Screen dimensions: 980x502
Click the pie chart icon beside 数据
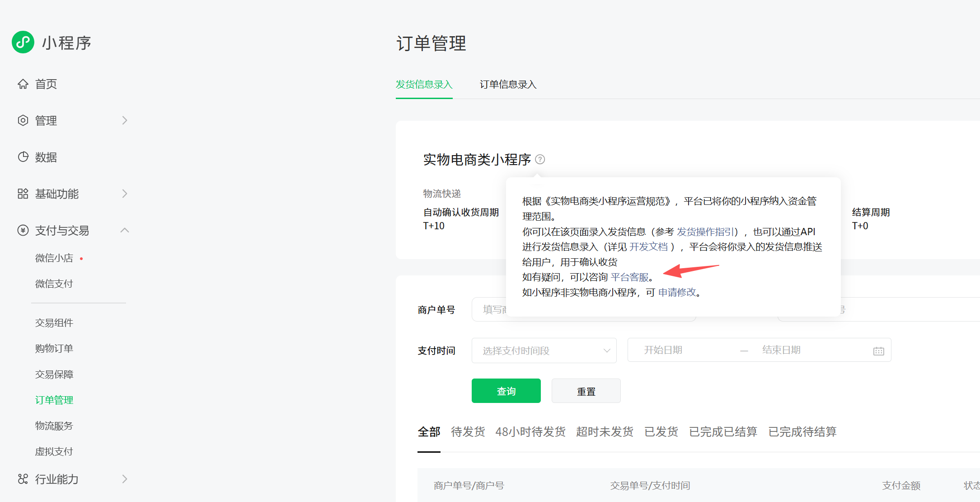[x=23, y=157]
